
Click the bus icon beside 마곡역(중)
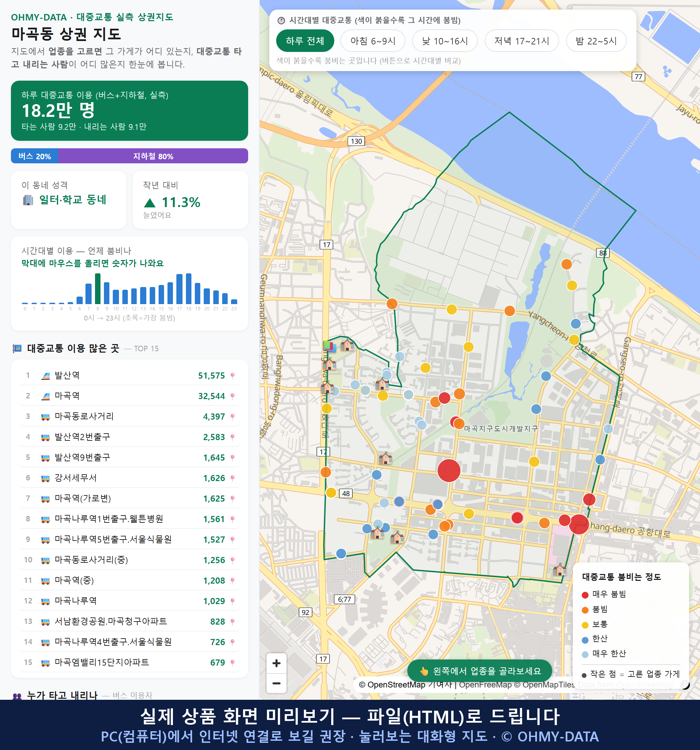pos(45,581)
